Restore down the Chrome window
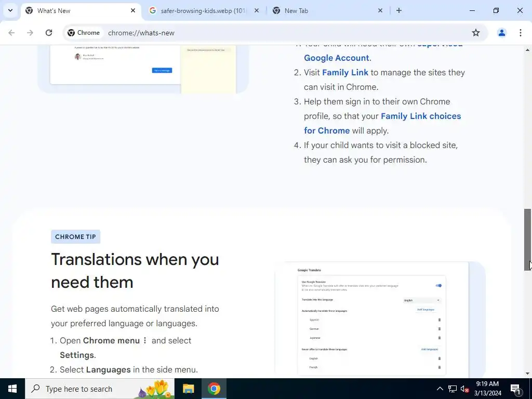This screenshot has height=399, width=532. (x=496, y=10)
